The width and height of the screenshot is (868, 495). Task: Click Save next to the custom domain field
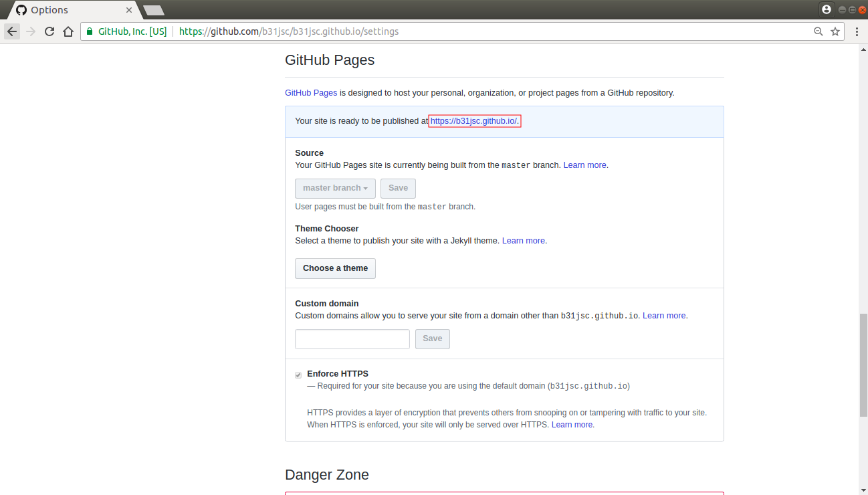pyautogui.click(x=433, y=338)
